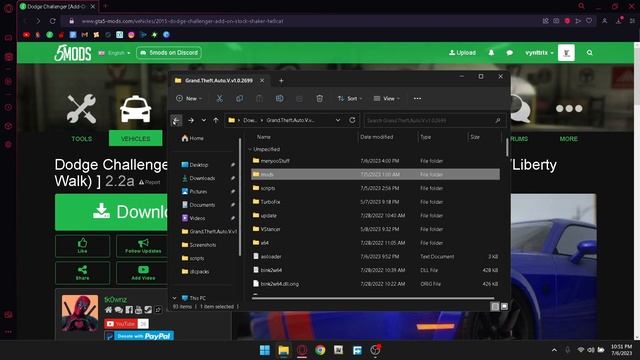Click the Share icon in File Explorer toolbar
This screenshot has width=640, height=360.
[x=299, y=98]
